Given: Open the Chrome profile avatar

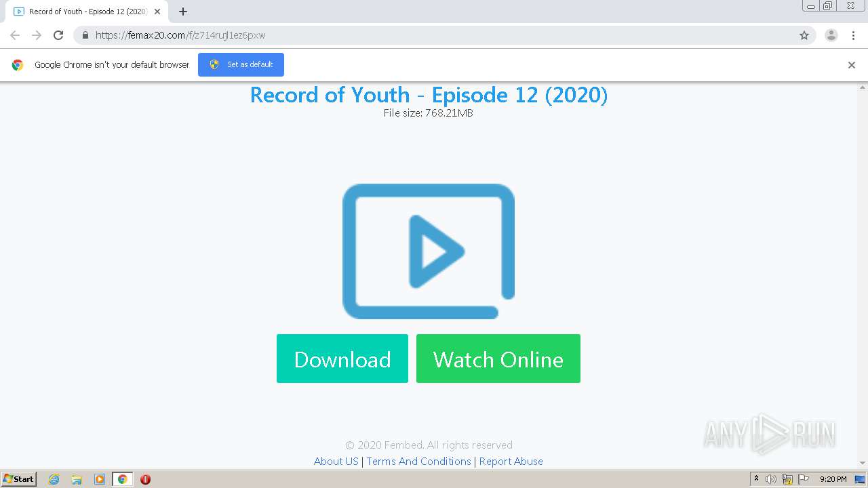Looking at the screenshot, I should [x=831, y=35].
